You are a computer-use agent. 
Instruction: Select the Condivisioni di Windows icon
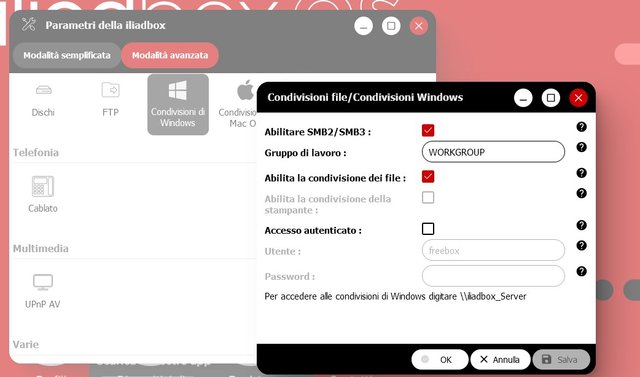click(x=178, y=104)
